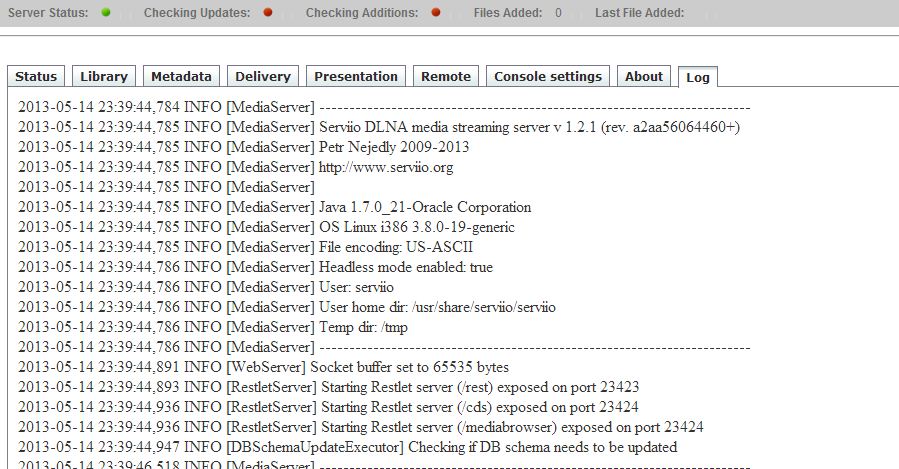Open the Presentation tab
899x469 pixels.
tap(355, 76)
